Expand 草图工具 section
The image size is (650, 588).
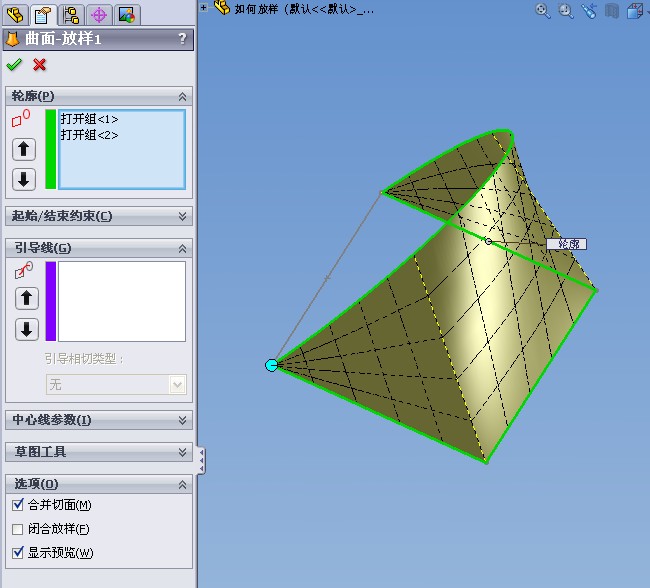(182, 452)
